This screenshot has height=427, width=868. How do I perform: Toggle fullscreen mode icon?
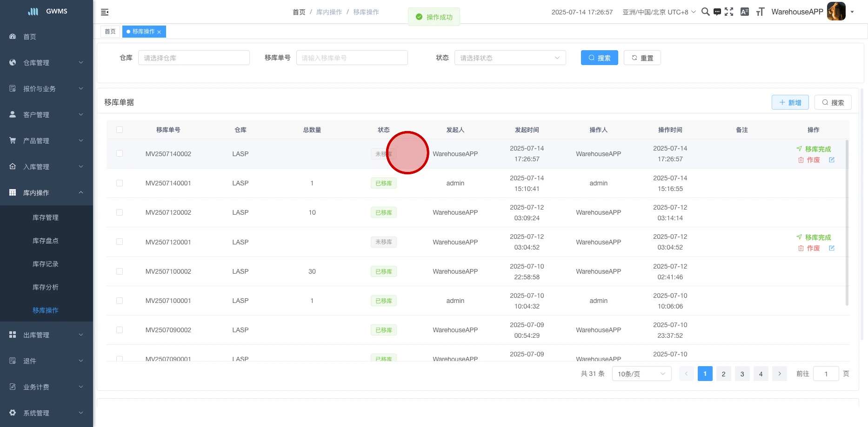729,12
